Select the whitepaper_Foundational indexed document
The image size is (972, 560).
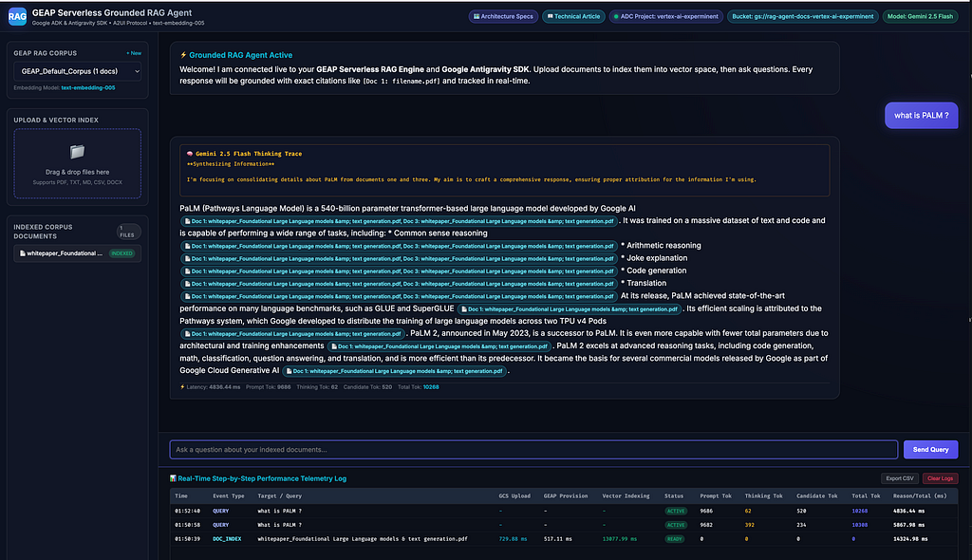[x=78, y=253]
